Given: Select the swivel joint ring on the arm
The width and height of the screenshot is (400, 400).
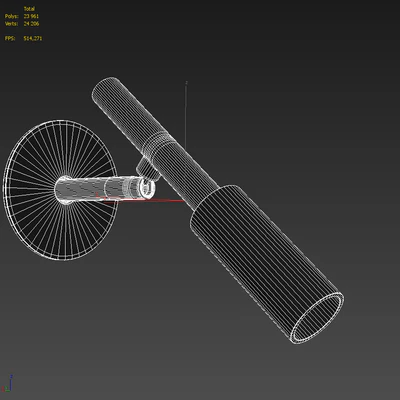Looking at the screenshot, I should pyautogui.click(x=147, y=188).
